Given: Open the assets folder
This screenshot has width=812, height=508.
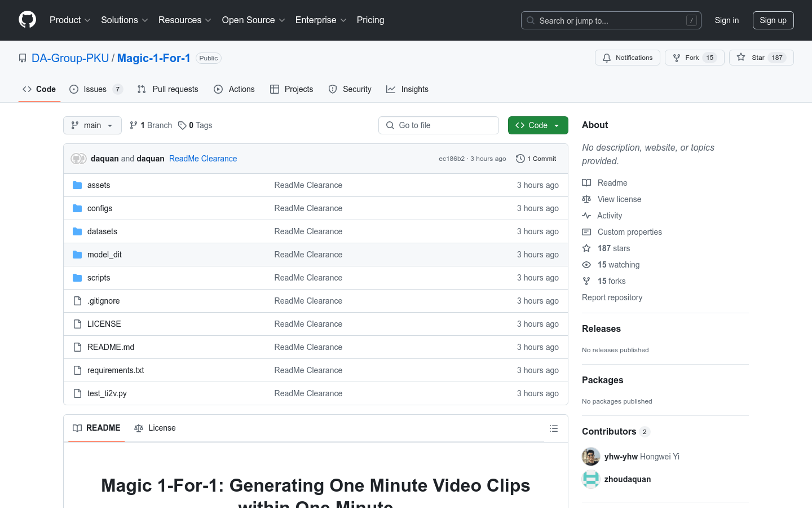Looking at the screenshot, I should [x=99, y=185].
